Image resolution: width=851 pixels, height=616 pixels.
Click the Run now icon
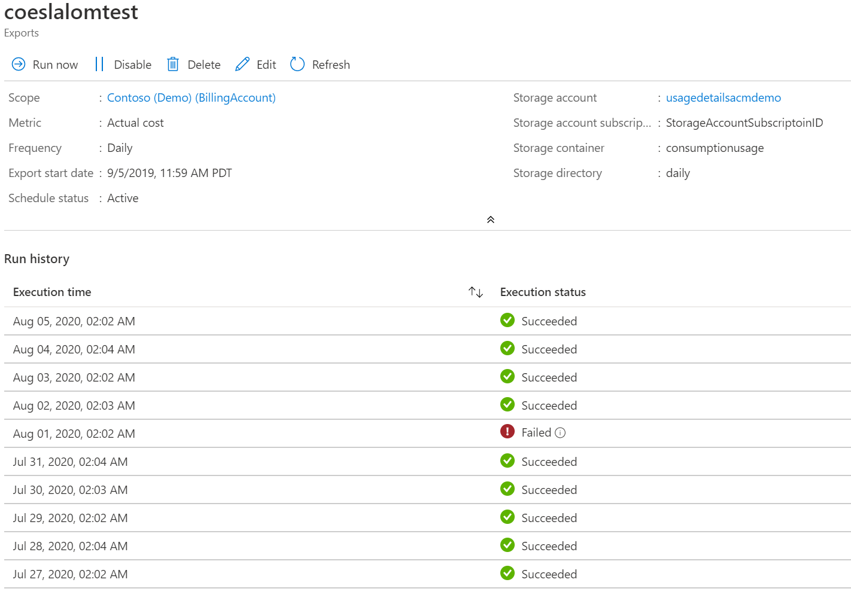pyautogui.click(x=18, y=64)
